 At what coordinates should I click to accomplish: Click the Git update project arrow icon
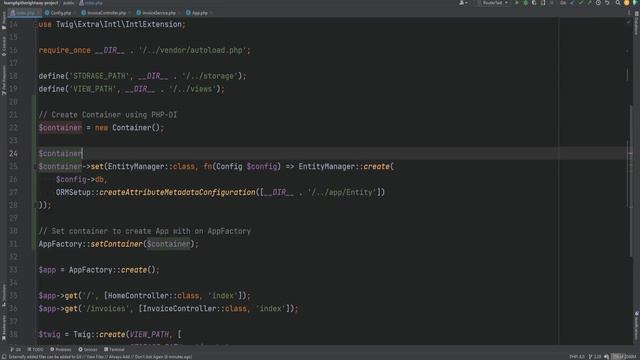click(x=572, y=3)
